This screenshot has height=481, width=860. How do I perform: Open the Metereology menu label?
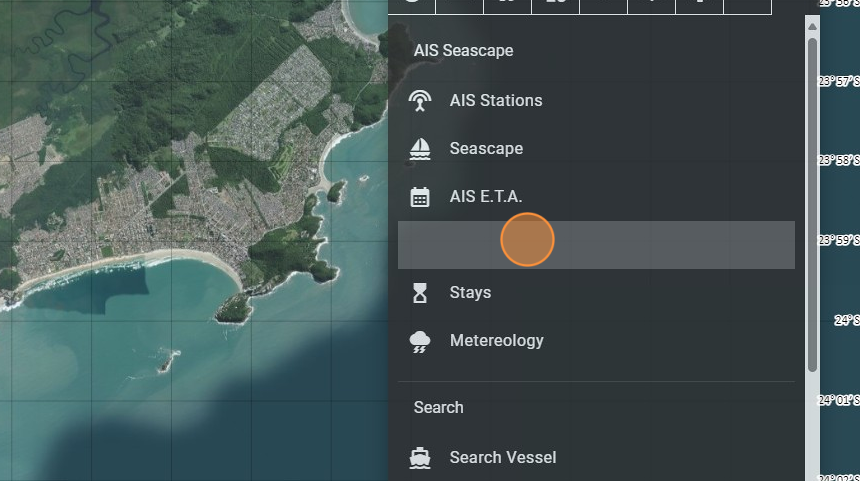click(x=497, y=341)
